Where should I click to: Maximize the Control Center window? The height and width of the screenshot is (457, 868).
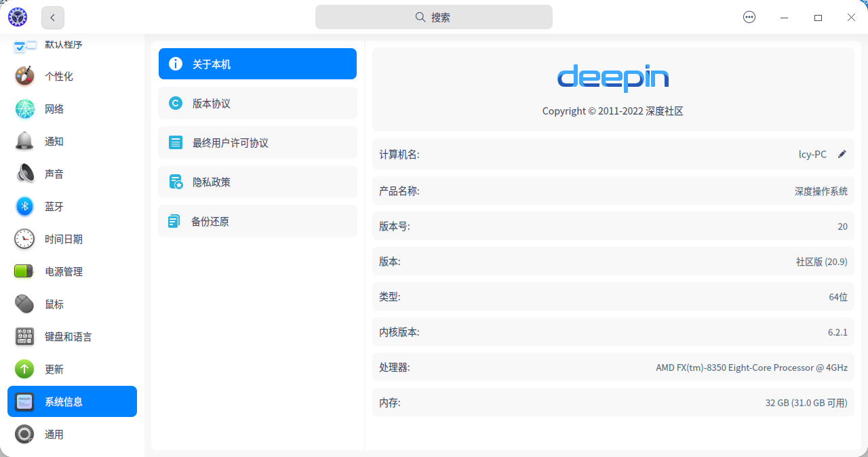(818, 18)
